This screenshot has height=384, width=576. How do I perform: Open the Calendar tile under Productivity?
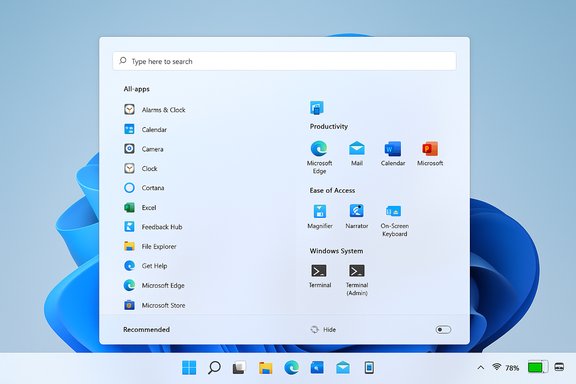(393, 153)
